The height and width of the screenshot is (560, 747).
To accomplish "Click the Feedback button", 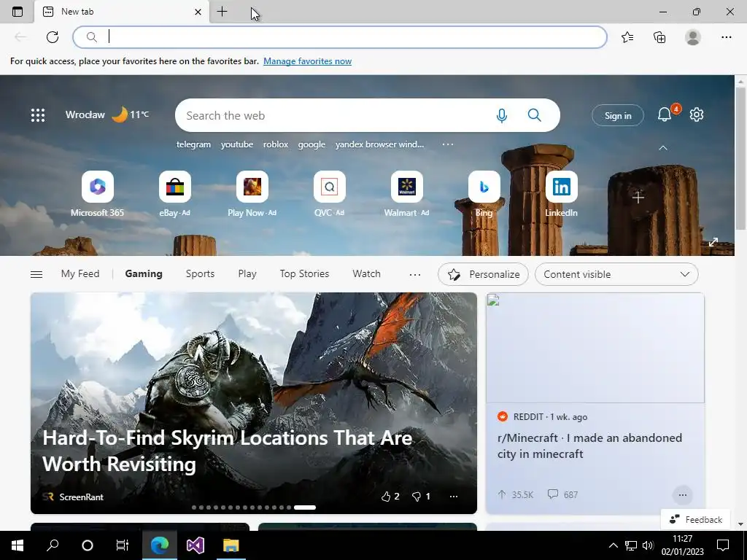I will [x=695, y=519].
